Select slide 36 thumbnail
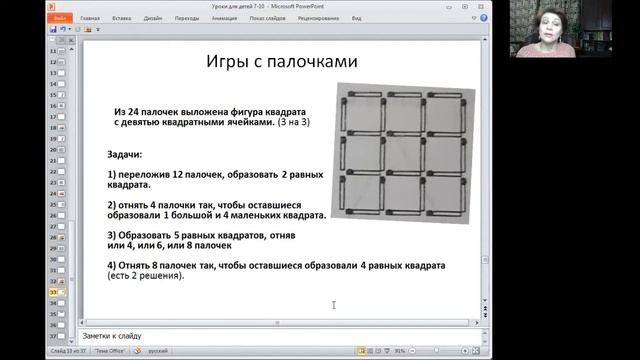 [61, 325]
